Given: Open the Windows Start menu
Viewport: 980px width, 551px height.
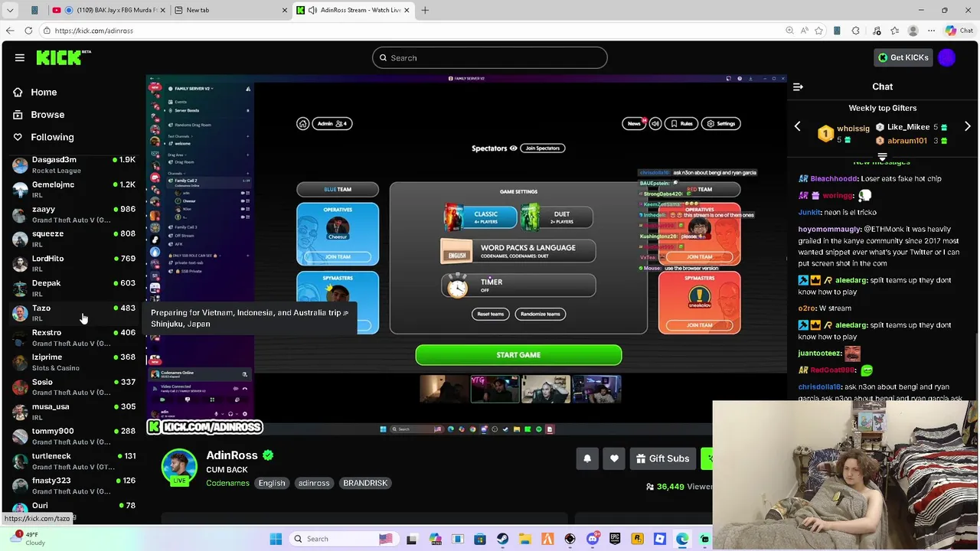Looking at the screenshot, I should coord(276,539).
